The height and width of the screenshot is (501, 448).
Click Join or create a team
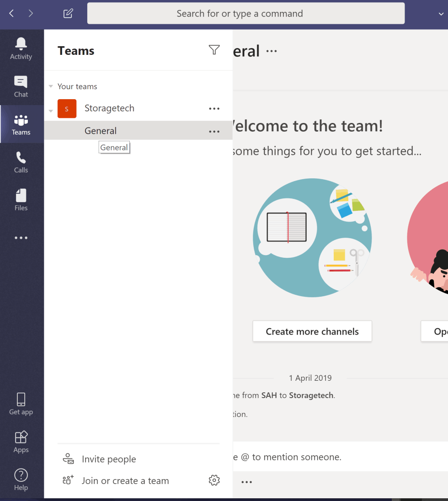(125, 480)
